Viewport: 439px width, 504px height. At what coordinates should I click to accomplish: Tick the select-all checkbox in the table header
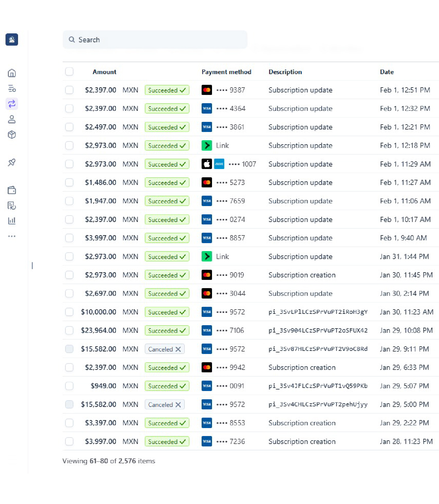(x=69, y=71)
